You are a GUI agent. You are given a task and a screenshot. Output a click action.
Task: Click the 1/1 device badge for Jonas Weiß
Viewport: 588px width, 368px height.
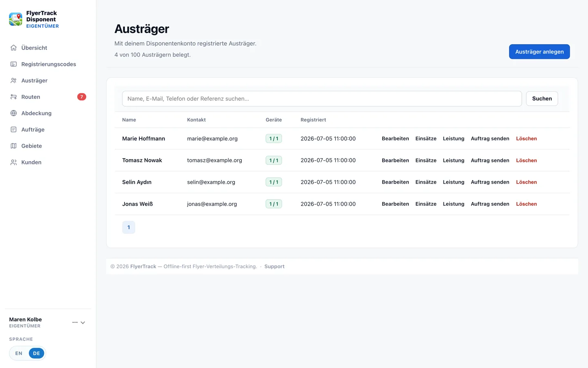[274, 204]
